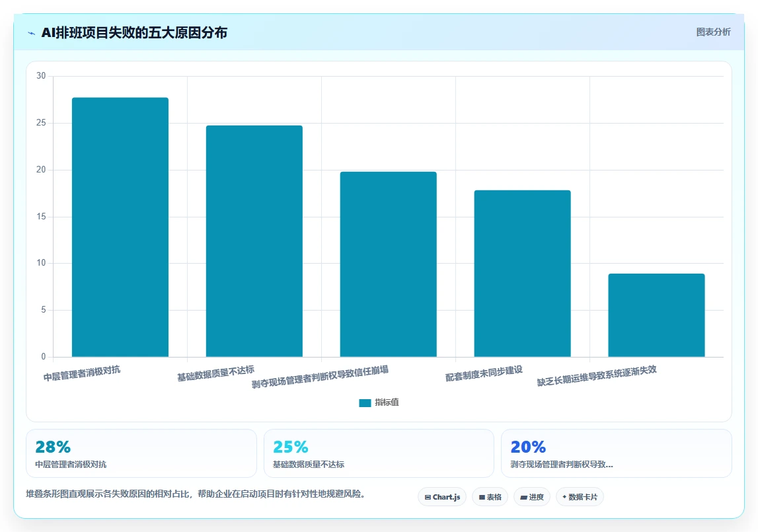Select the 剥夺现场管理者判断权导致信任崩塌 bar
The image size is (758, 532).
[x=388, y=264]
